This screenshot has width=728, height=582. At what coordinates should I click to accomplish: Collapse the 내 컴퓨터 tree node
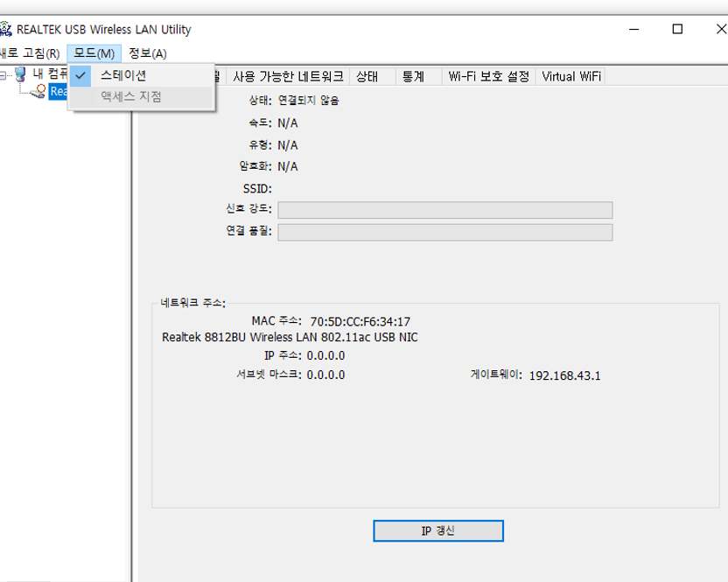coord(3,74)
